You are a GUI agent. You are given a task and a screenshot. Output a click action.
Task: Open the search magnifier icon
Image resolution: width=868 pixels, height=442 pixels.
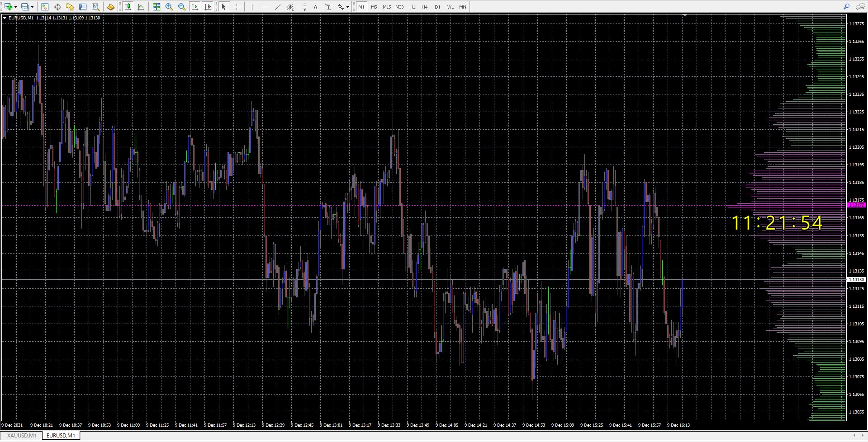846,7
